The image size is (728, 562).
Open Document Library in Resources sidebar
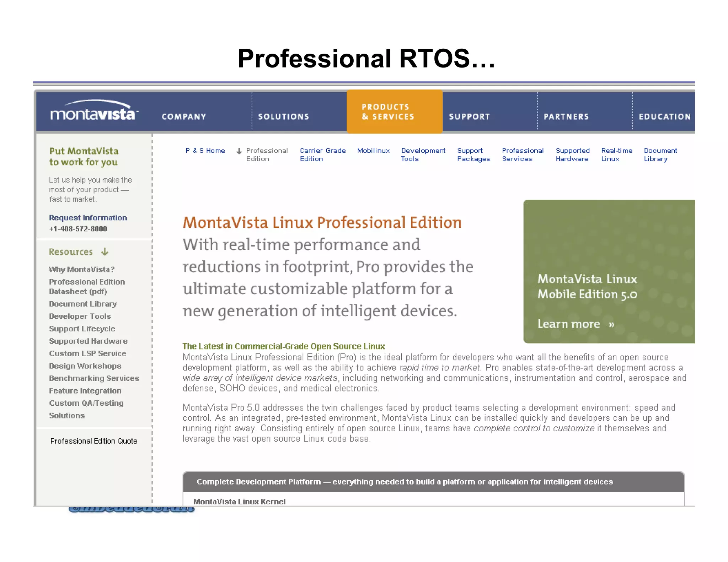click(x=83, y=304)
